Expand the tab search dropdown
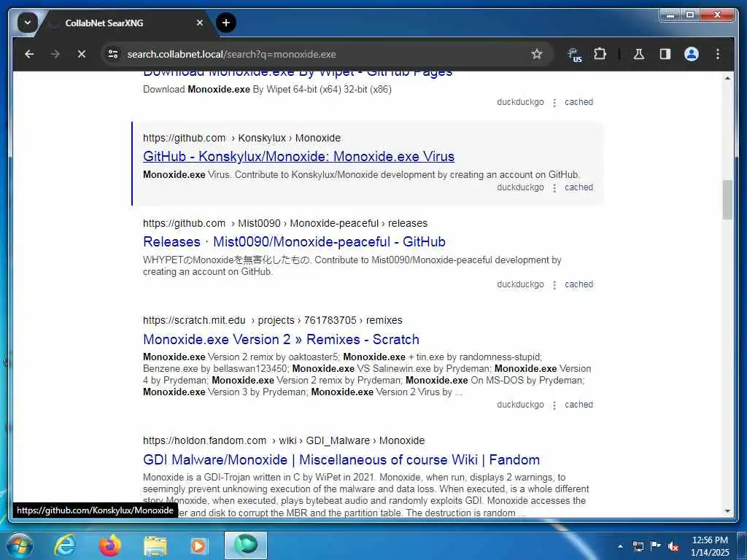This screenshot has height=560, width=747. click(28, 23)
